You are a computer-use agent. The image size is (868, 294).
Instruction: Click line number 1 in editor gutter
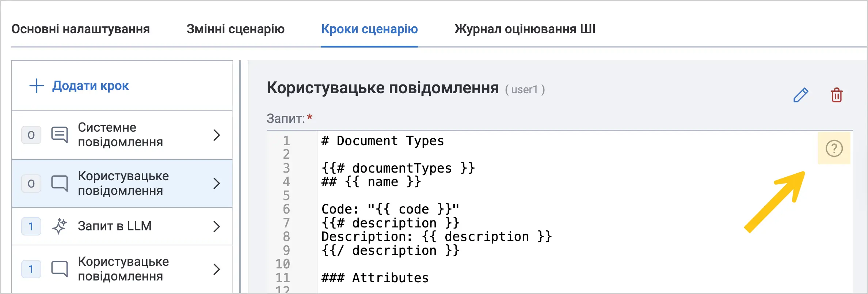point(286,141)
